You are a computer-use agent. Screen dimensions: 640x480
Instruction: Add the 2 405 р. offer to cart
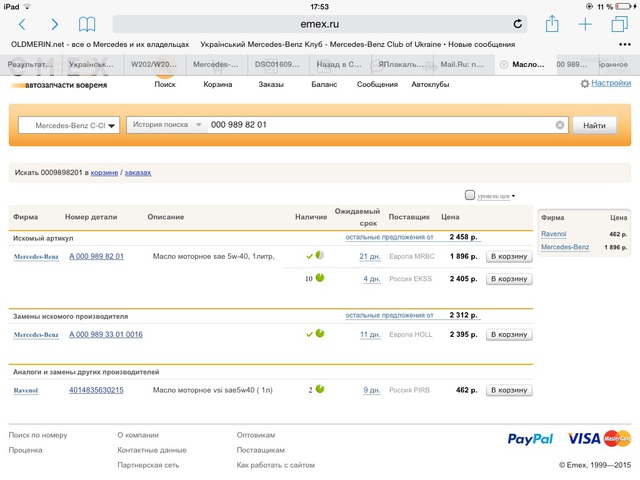click(509, 279)
